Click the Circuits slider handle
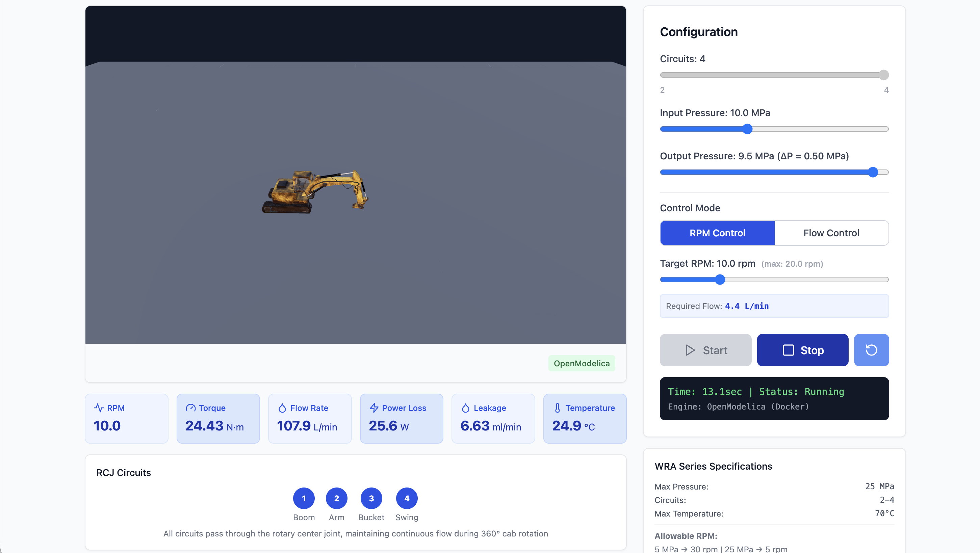The image size is (980, 553). pos(883,75)
